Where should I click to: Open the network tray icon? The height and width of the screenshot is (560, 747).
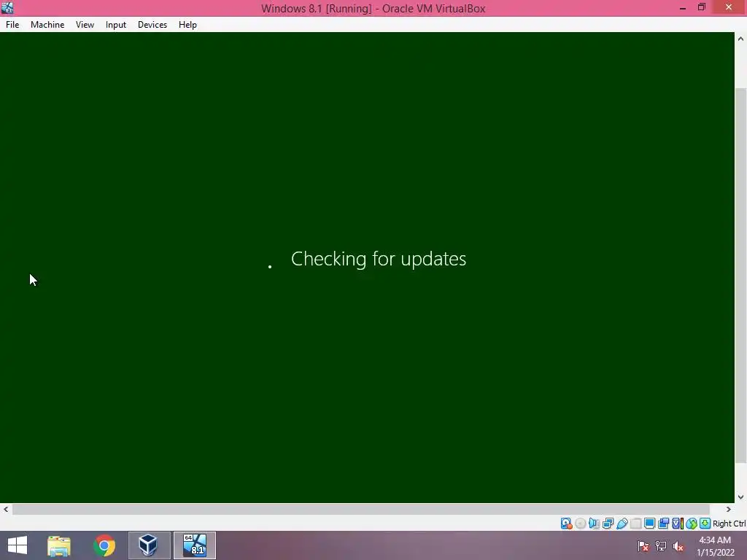pos(661,546)
